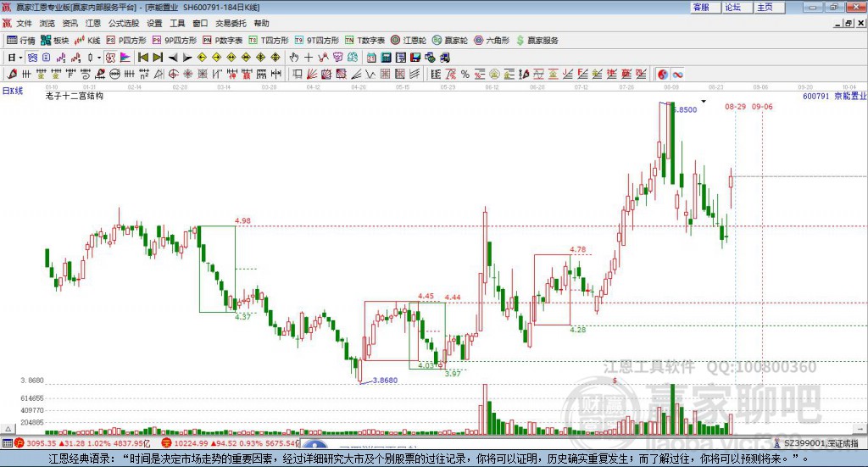Select the Gann fan lines tool
The image size is (868, 467).
click(x=312, y=74)
